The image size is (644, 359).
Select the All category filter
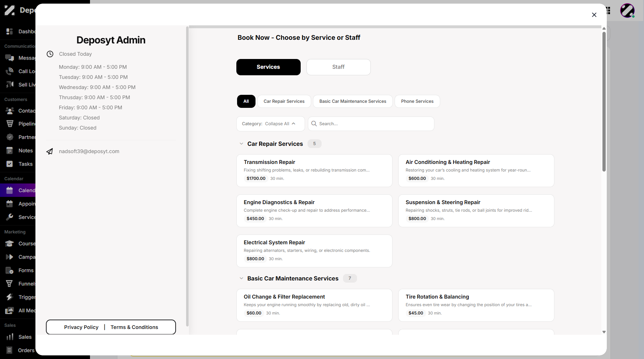pyautogui.click(x=246, y=101)
